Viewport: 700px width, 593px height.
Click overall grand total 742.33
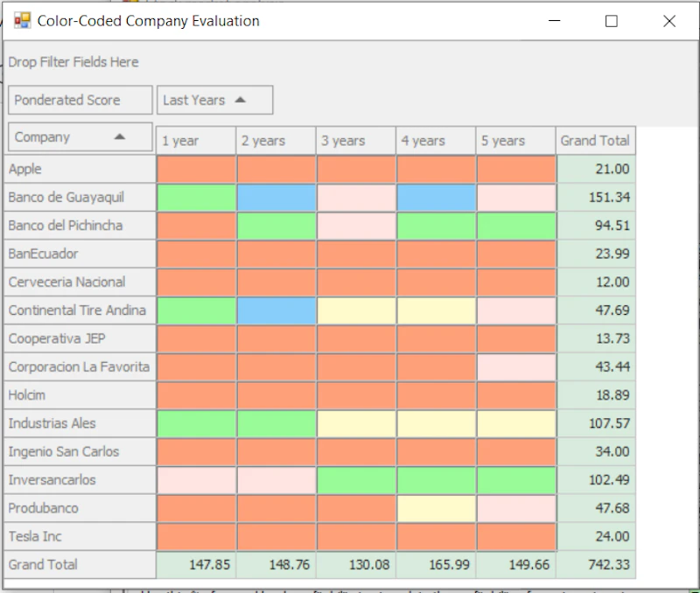[596, 564]
